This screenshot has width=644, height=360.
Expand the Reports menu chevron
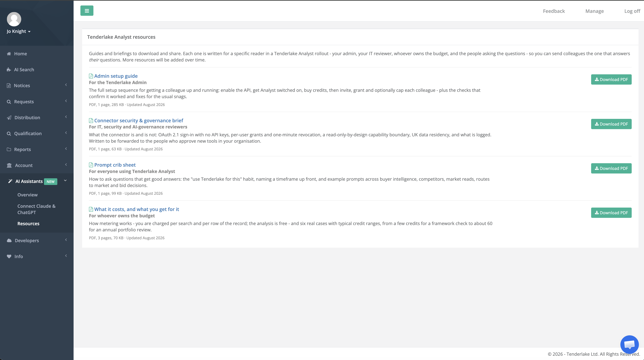click(x=66, y=149)
